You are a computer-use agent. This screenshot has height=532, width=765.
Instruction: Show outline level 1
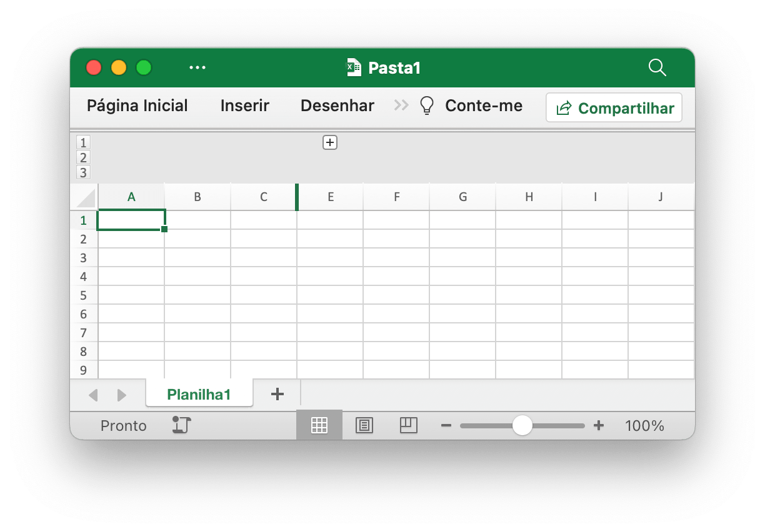83,142
